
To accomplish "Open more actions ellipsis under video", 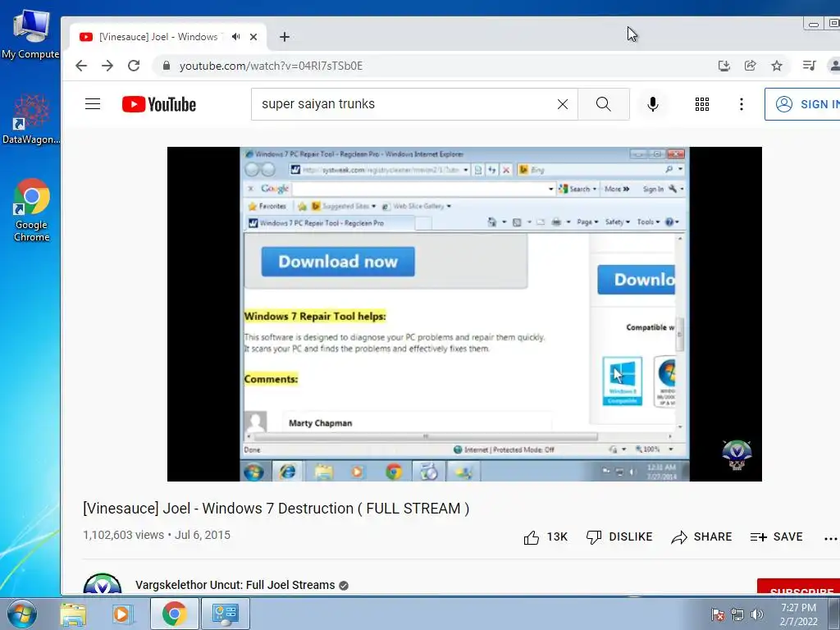I will pos(830,538).
